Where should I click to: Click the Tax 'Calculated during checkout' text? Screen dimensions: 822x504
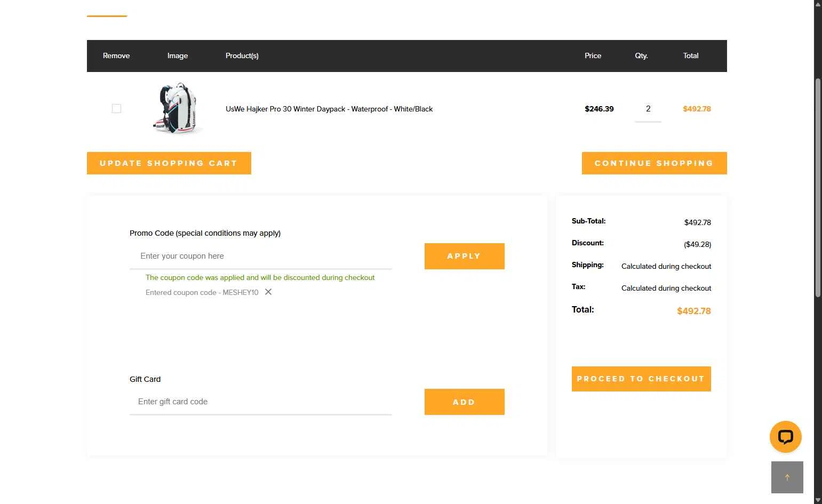pyautogui.click(x=666, y=288)
